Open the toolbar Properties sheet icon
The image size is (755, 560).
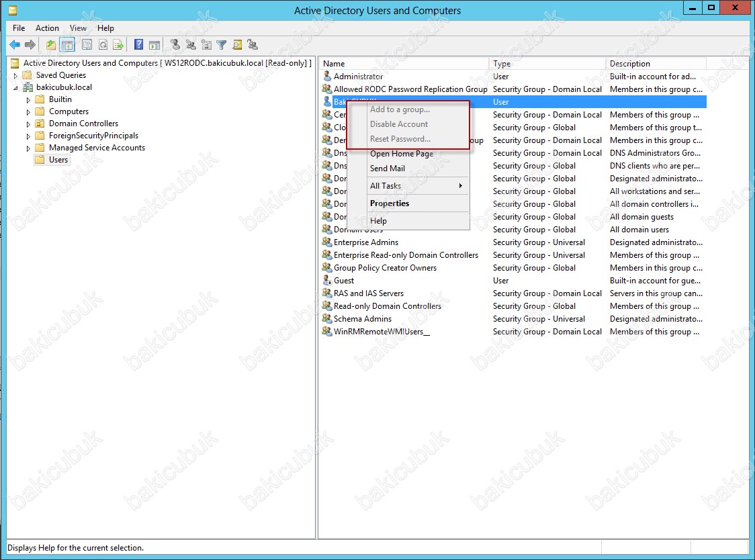[x=87, y=45]
